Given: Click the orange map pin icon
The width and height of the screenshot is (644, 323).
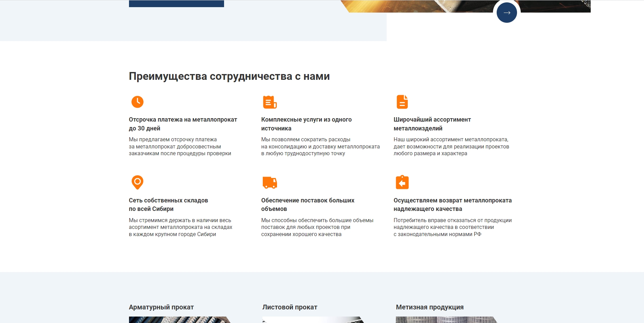Looking at the screenshot, I should pyautogui.click(x=137, y=182).
